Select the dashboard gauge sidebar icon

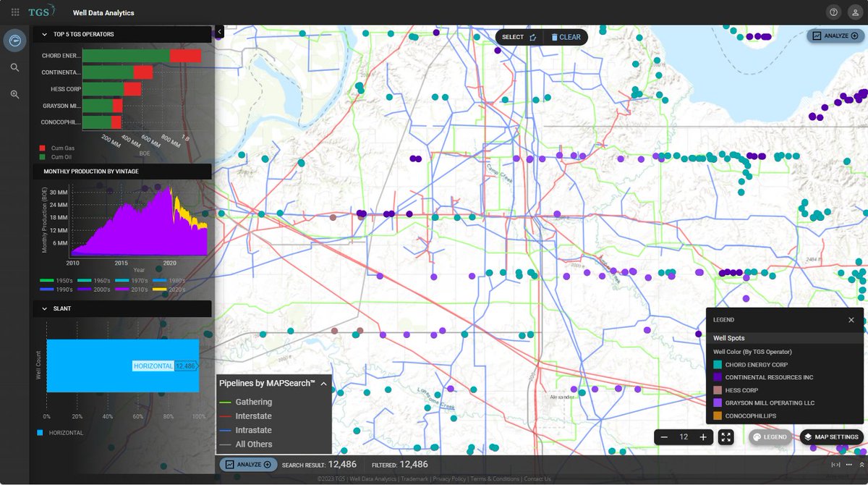pos(14,40)
